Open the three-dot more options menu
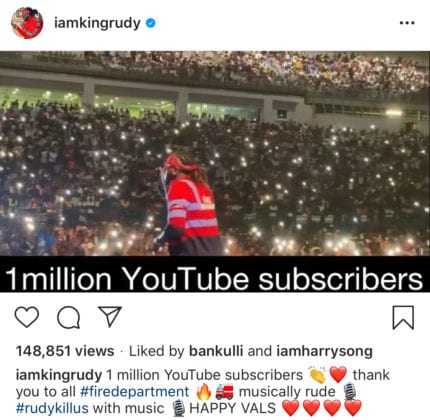 click(407, 23)
